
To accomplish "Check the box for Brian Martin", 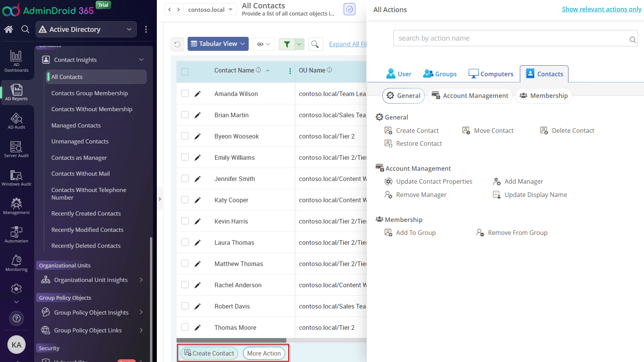I will coord(185,115).
